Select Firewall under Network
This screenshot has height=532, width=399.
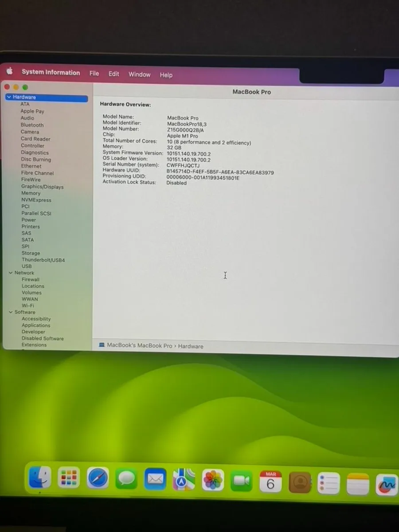(x=31, y=280)
